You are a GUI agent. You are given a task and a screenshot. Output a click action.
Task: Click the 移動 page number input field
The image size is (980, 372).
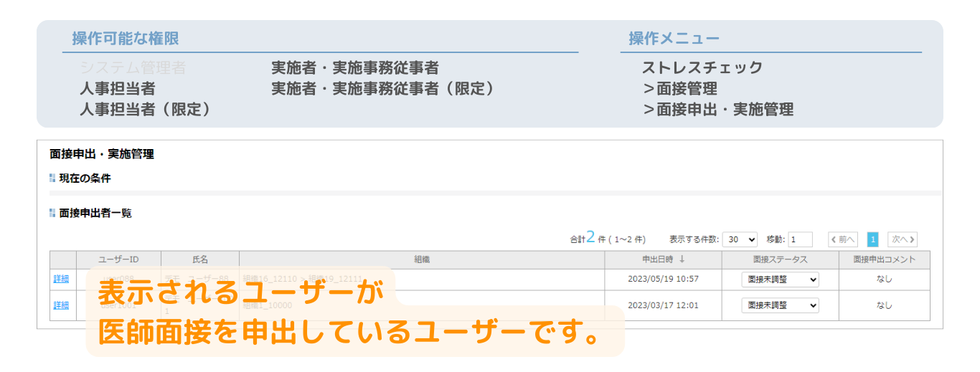pos(800,240)
